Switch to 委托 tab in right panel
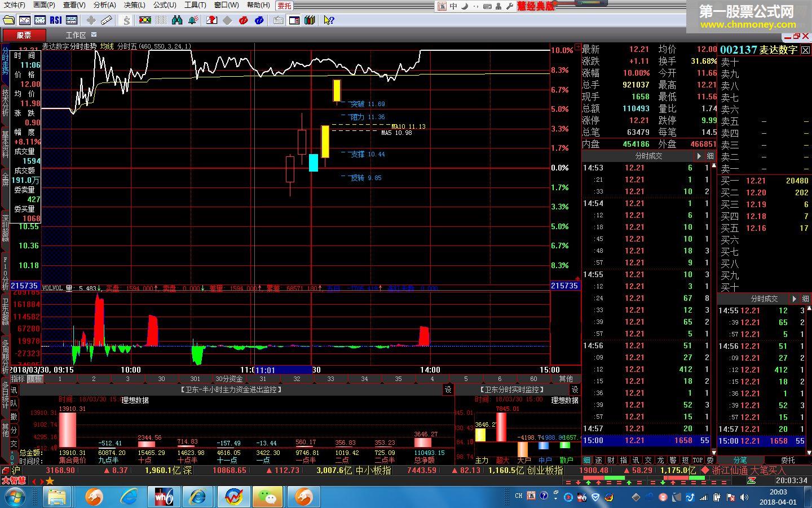The height and width of the screenshot is (508, 812). (x=788, y=460)
